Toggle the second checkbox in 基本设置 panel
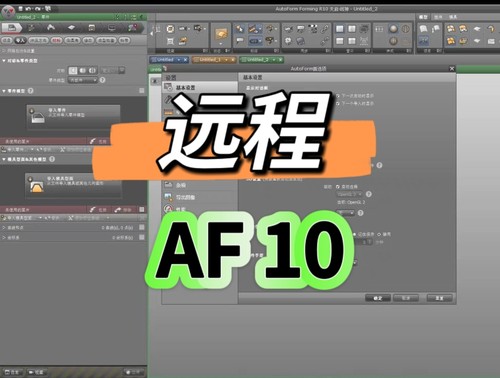 [x=337, y=104]
